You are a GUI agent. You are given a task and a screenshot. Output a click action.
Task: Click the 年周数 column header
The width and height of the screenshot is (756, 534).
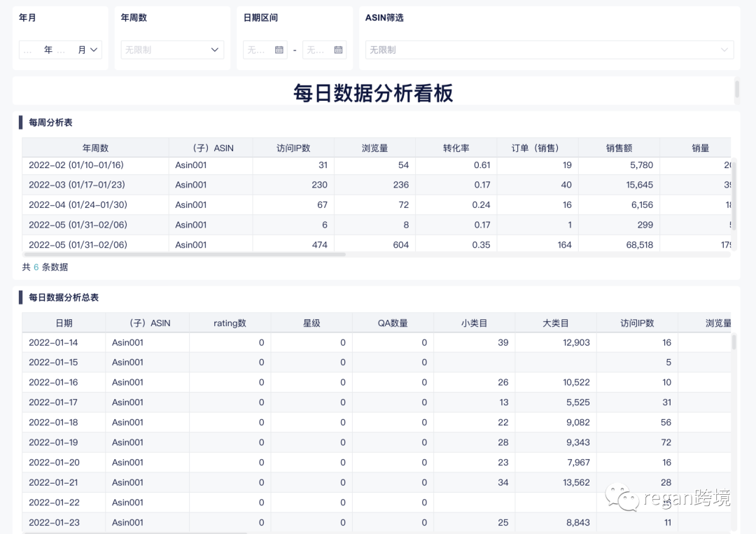click(95, 148)
